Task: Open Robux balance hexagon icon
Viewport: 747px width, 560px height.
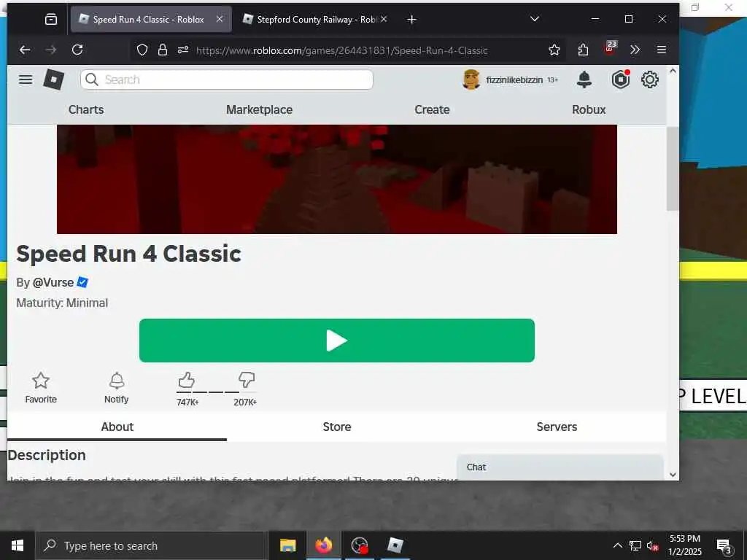Action: [x=621, y=79]
